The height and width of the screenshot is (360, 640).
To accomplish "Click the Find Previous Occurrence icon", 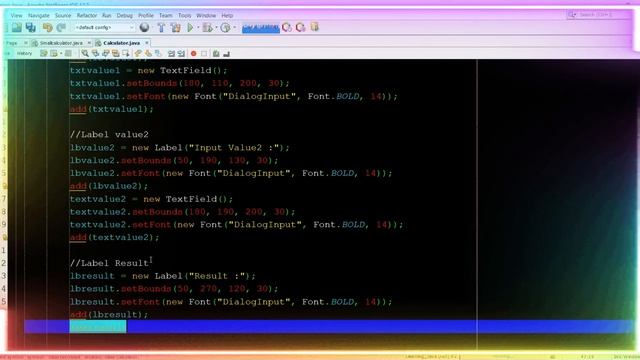I will click(x=95, y=53).
